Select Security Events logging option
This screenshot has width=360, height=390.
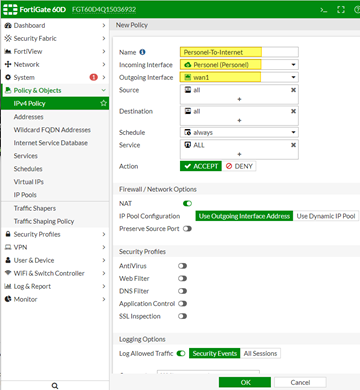click(214, 353)
